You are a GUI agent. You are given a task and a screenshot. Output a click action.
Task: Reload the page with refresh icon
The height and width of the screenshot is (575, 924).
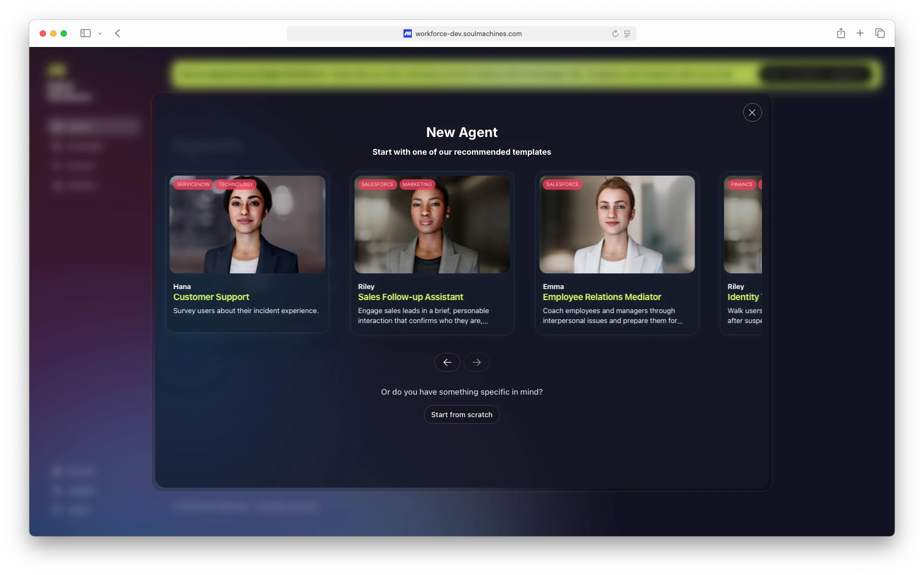(615, 33)
